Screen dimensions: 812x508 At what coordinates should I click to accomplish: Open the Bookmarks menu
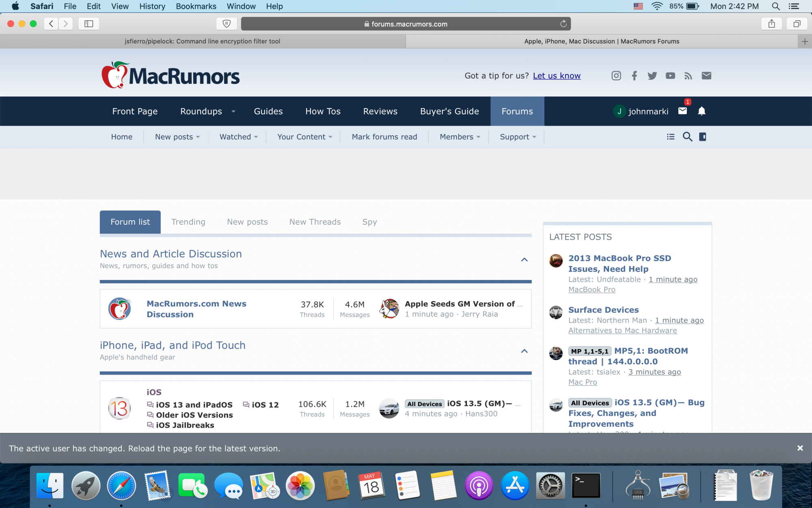coord(196,6)
